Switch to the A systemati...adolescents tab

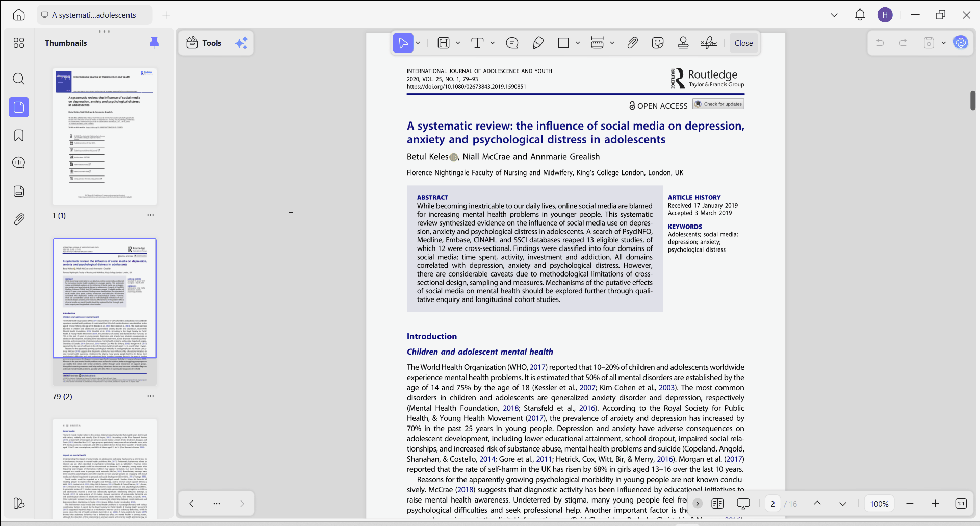tap(94, 15)
